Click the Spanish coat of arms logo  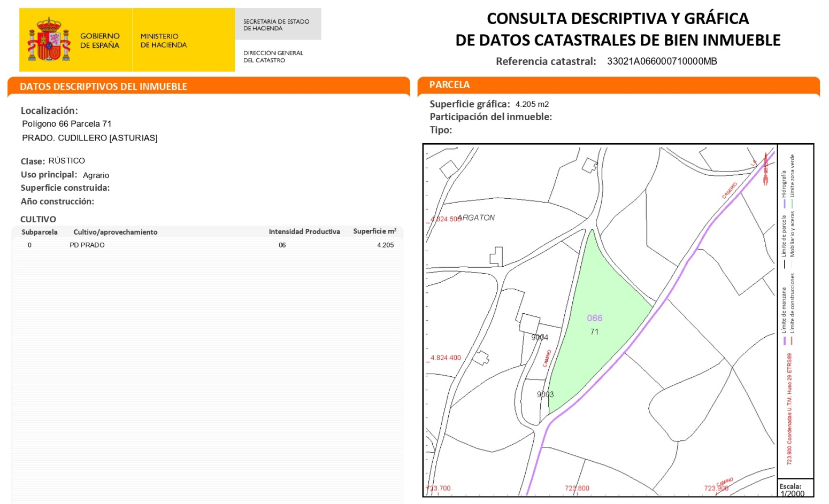click(49, 40)
